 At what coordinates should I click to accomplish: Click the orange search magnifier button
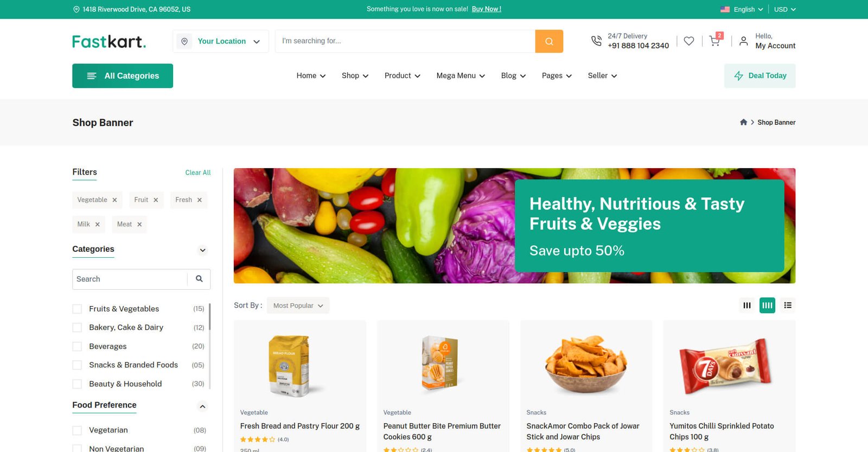(x=549, y=41)
